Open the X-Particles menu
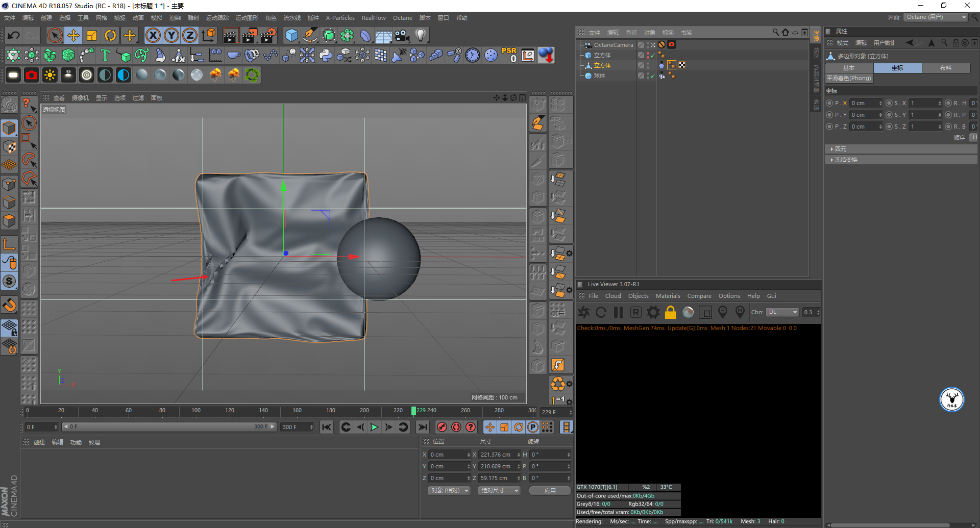 pos(340,18)
